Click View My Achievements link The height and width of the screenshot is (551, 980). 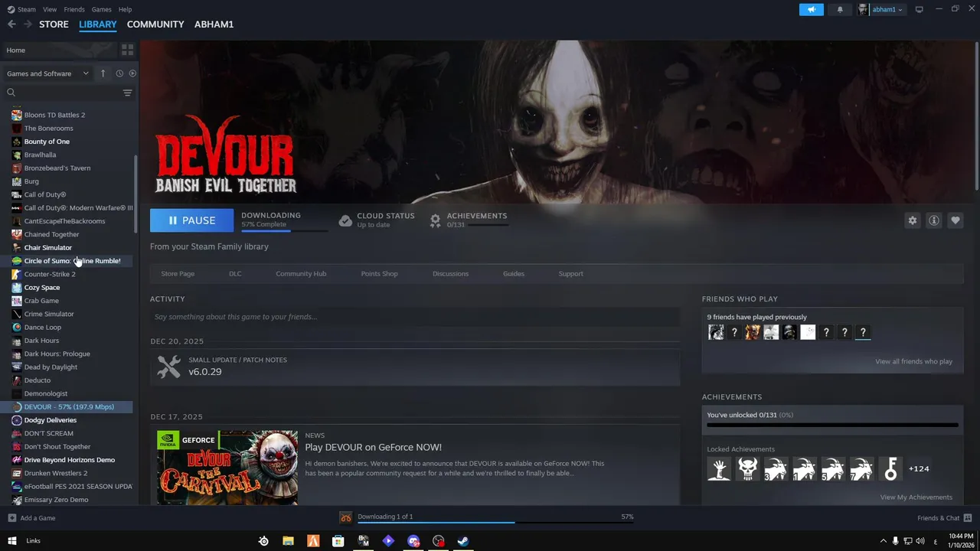pyautogui.click(x=916, y=497)
